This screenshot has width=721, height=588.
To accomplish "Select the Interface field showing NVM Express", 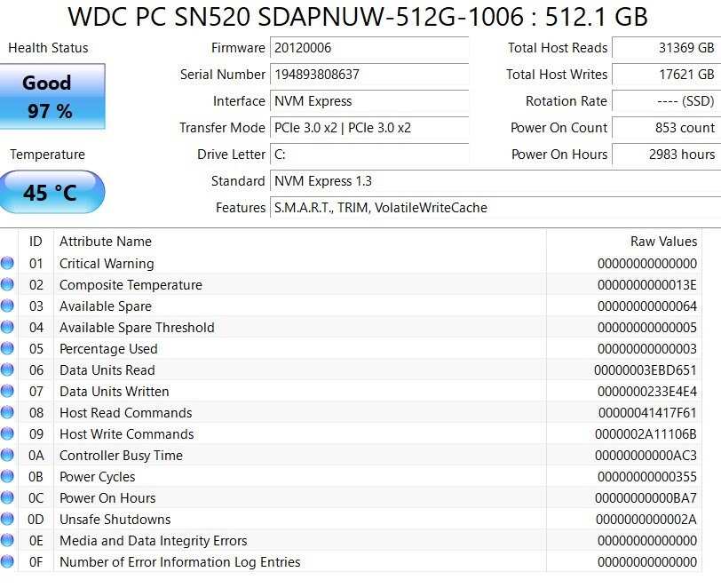I will [x=369, y=101].
